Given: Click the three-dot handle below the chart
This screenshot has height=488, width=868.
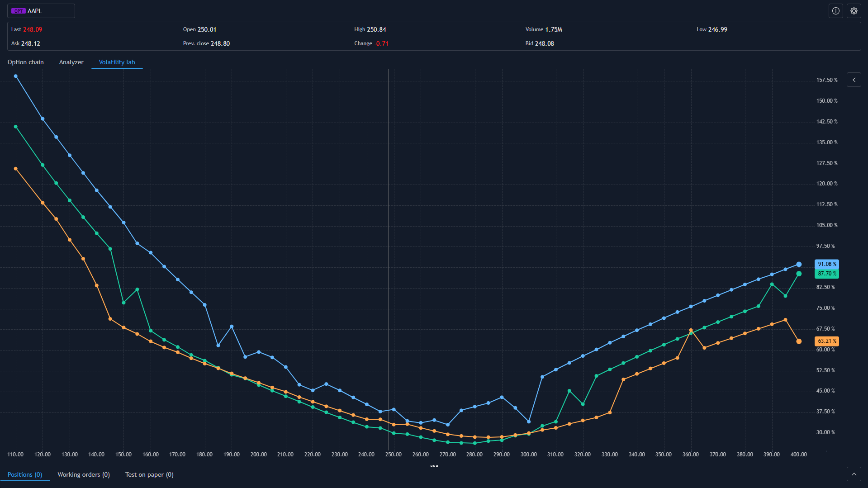Looking at the screenshot, I should 434,465.
